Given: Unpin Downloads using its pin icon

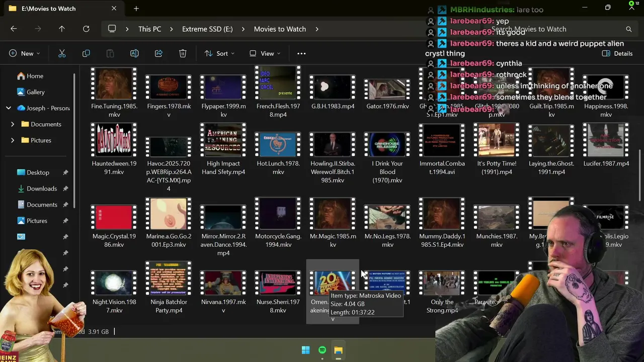Looking at the screenshot, I should [x=65, y=189].
